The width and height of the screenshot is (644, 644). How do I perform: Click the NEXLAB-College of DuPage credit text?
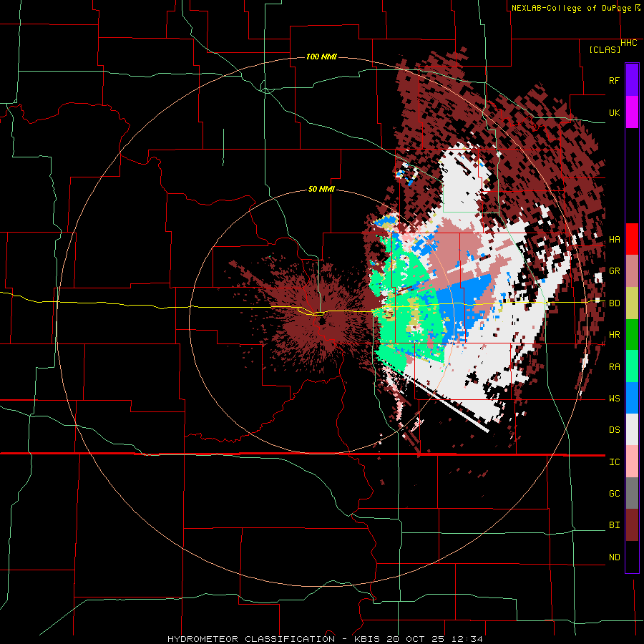[x=571, y=8]
